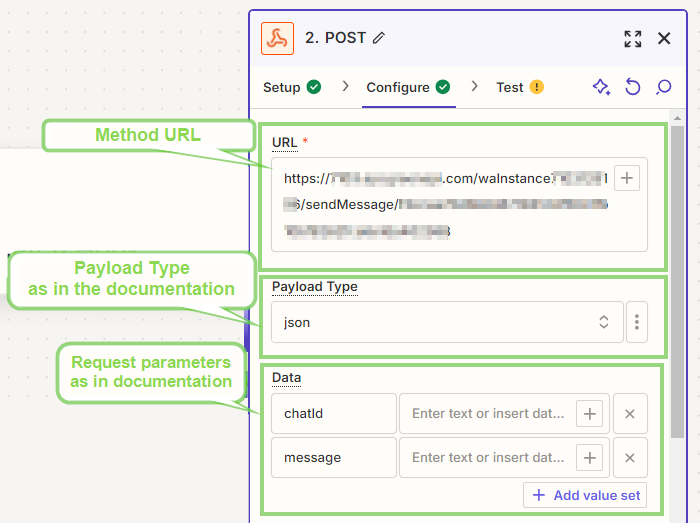Click the undo arrow icon

pos(632,87)
